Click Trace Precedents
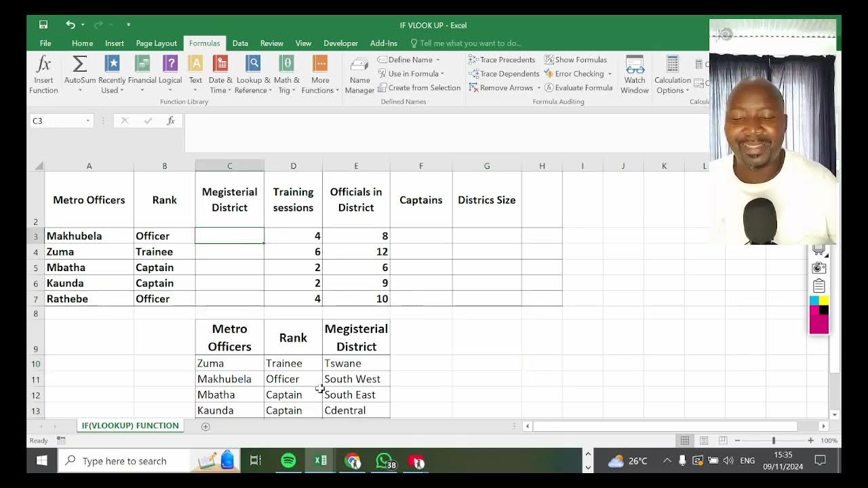The height and width of the screenshot is (488, 868). pos(502,60)
